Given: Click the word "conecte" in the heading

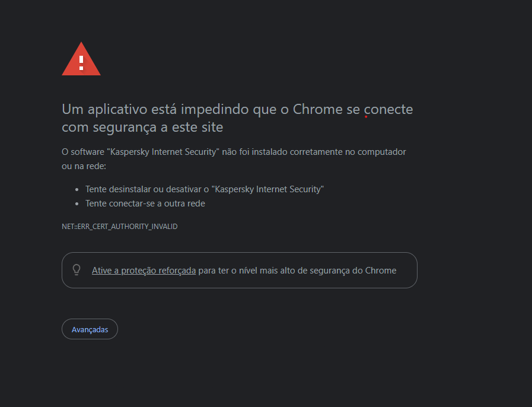Looking at the screenshot, I should [388, 109].
